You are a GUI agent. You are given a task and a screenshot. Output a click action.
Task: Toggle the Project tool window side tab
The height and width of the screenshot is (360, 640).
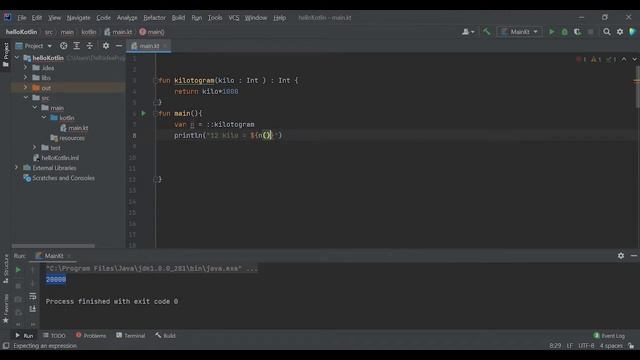tap(6, 55)
